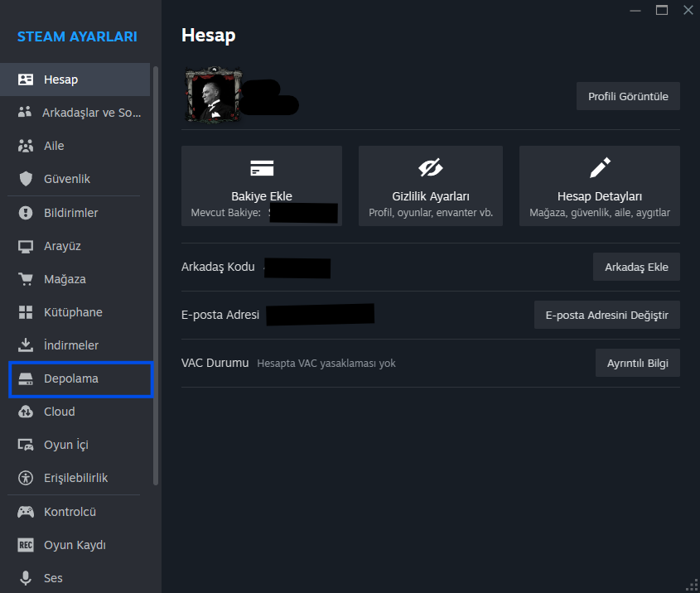Click the Bildirimler exclamation icon

[x=26, y=213]
